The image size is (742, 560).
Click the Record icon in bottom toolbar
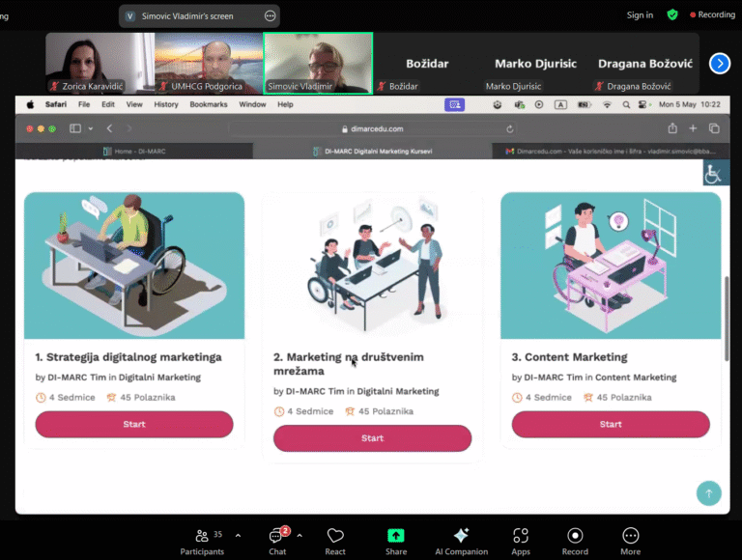tap(575, 536)
